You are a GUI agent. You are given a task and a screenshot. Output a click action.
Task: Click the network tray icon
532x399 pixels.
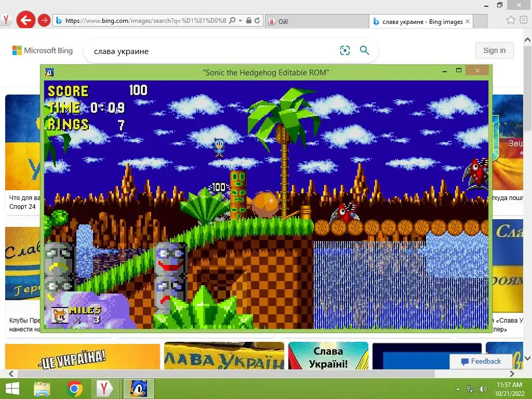pos(471,389)
